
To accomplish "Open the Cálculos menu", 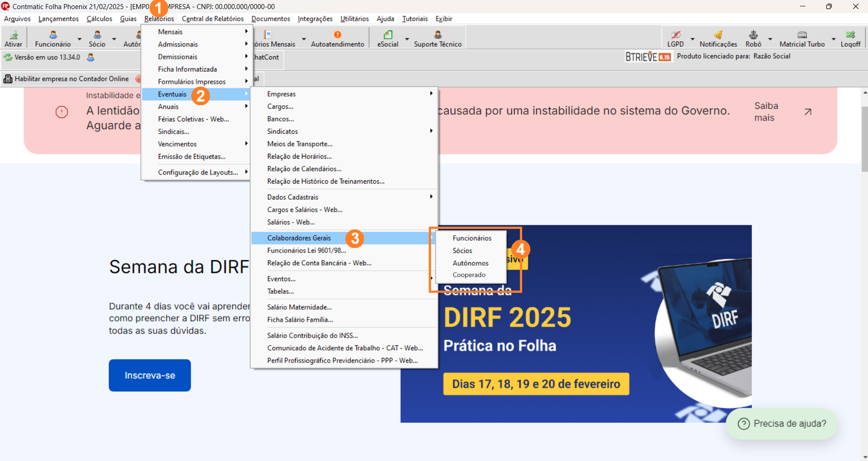I will click(x=99, y=19).
